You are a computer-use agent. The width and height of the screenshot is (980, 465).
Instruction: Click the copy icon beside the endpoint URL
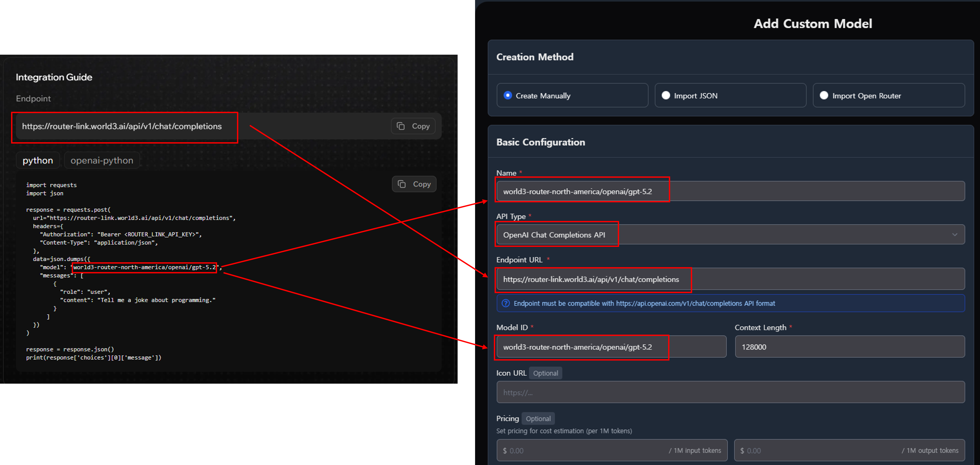[x=401, y=126]
